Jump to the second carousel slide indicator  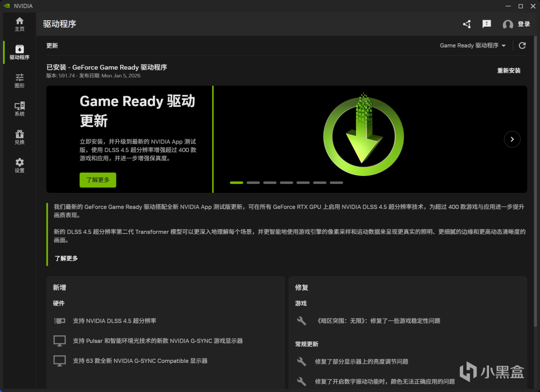click(253, 183)
